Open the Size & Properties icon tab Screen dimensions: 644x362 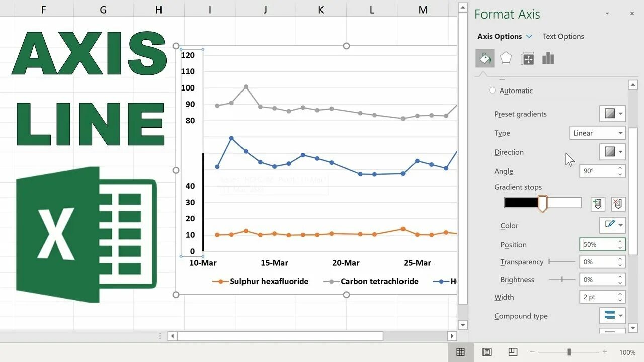pyautogui.click(x=527, y=59)
